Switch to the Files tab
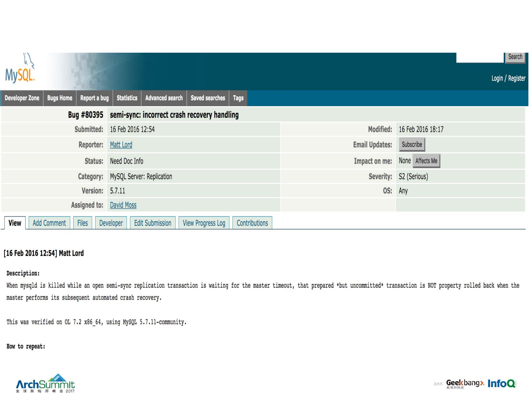Screen dimensions: 532x399 pos(82,223)
